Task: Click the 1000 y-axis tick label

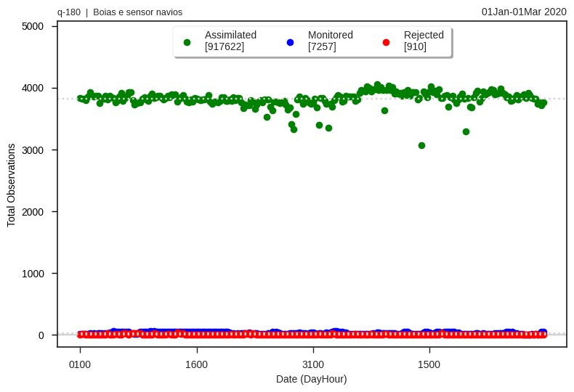Action: [33, 274]
